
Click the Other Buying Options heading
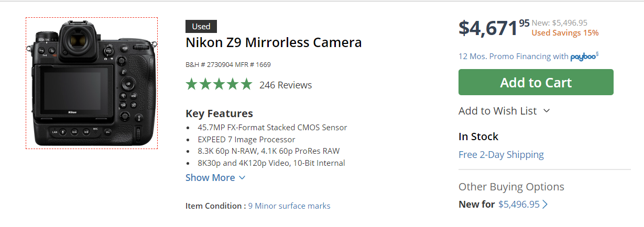(511, 187)
